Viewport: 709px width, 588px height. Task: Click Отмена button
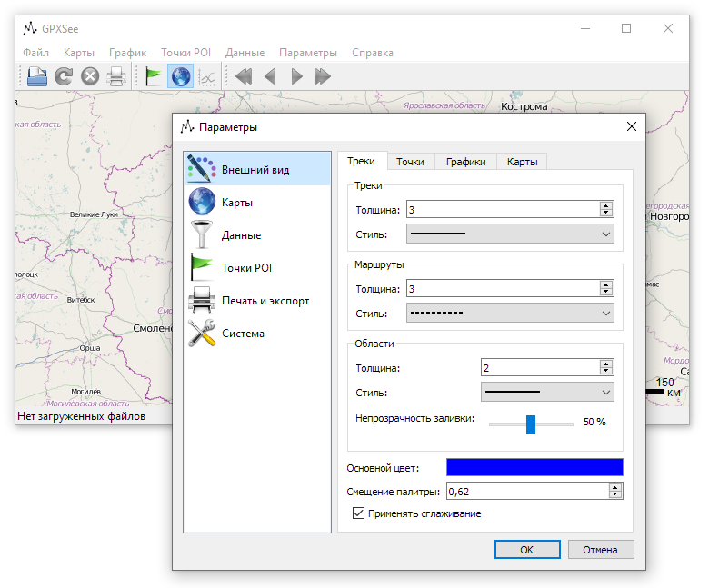(x=601, y=550)
